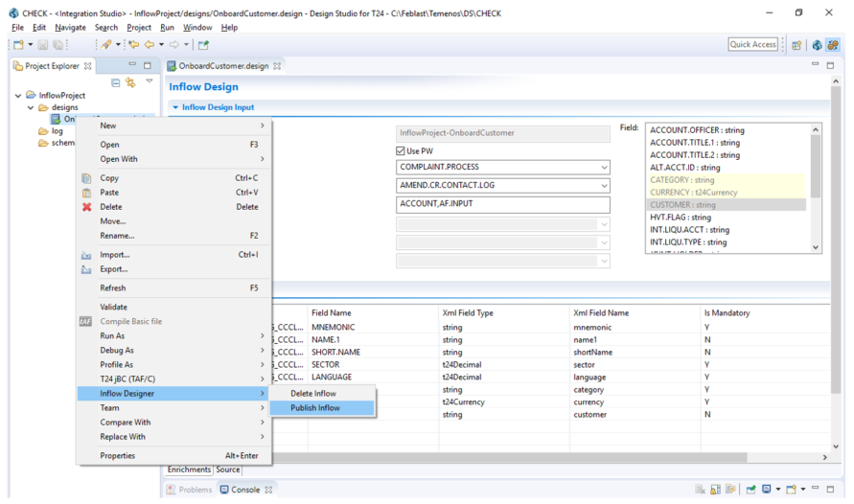Click Collapse All in Project Explorer
The image size is (854, 504).
pyautogui.click(x=116, y=83)
